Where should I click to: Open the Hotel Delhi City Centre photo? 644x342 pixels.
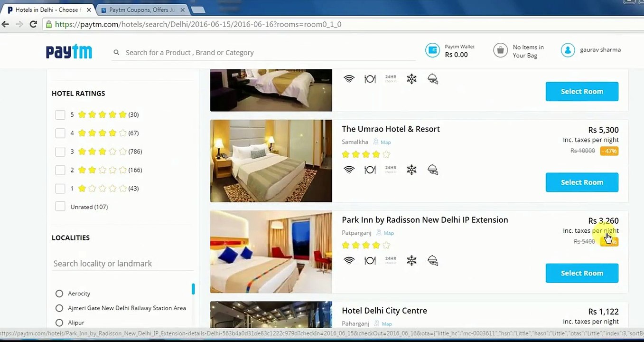(271, 314)
